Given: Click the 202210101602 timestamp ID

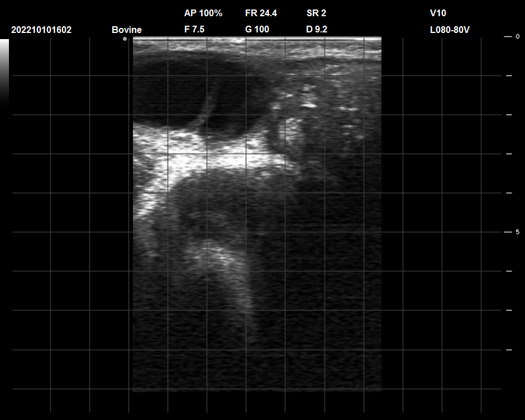Looking at the screenshot, I should point(41,30).
